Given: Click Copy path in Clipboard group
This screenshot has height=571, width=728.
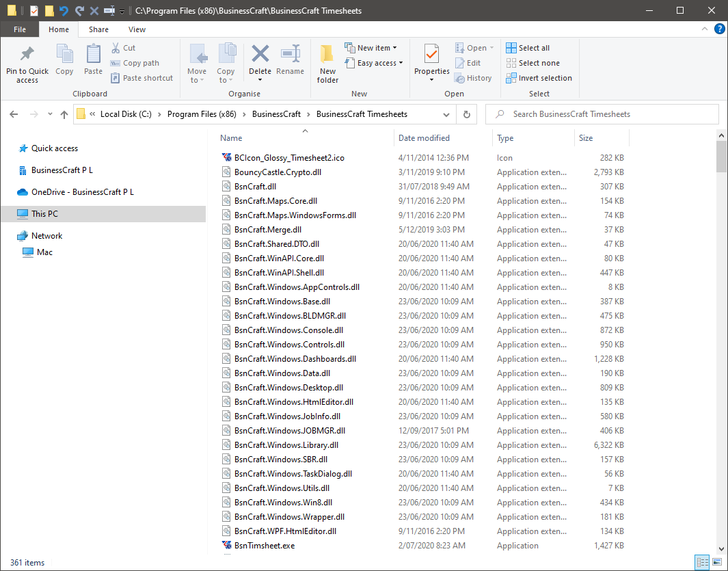Looking at the screenshot, I should tap(135, 63).
